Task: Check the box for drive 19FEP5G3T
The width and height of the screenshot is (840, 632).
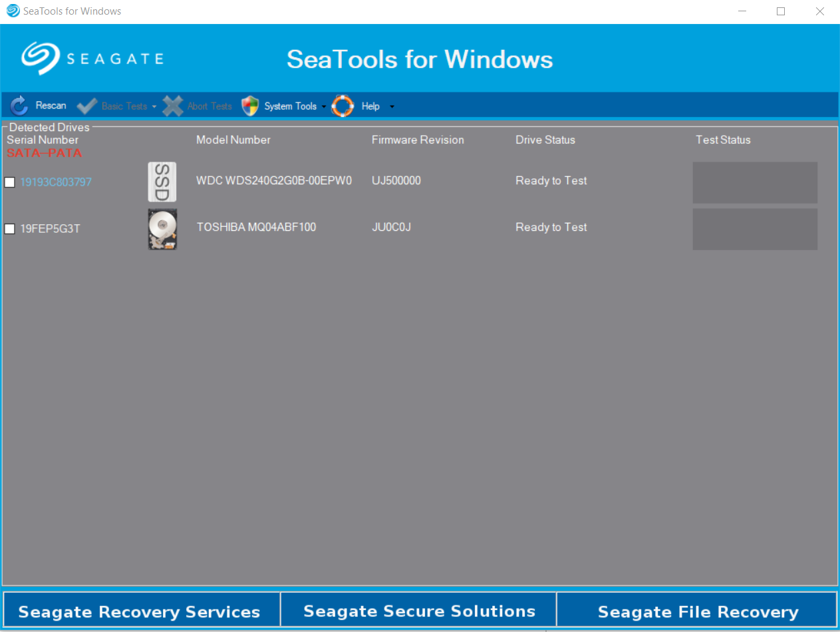Action: 10,229
